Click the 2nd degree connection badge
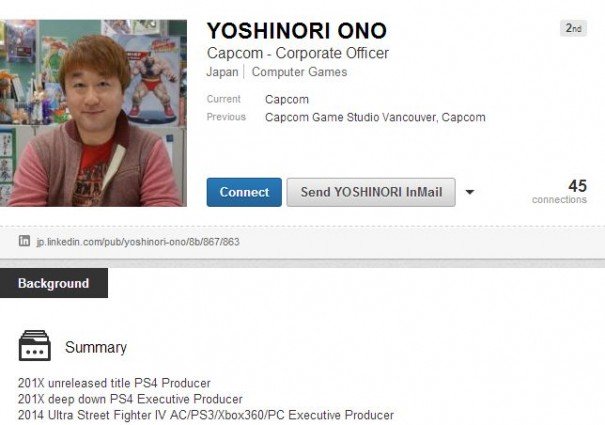 pos(573,28)
